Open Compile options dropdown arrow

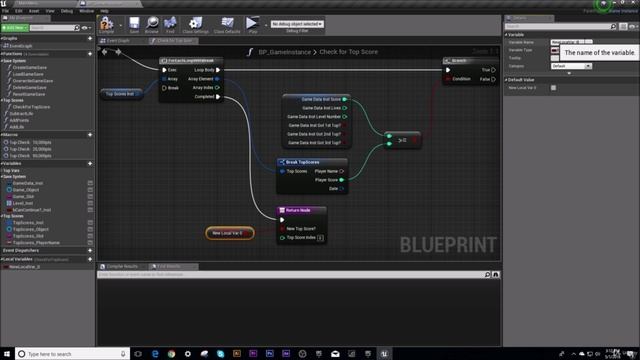pos(120,25)
